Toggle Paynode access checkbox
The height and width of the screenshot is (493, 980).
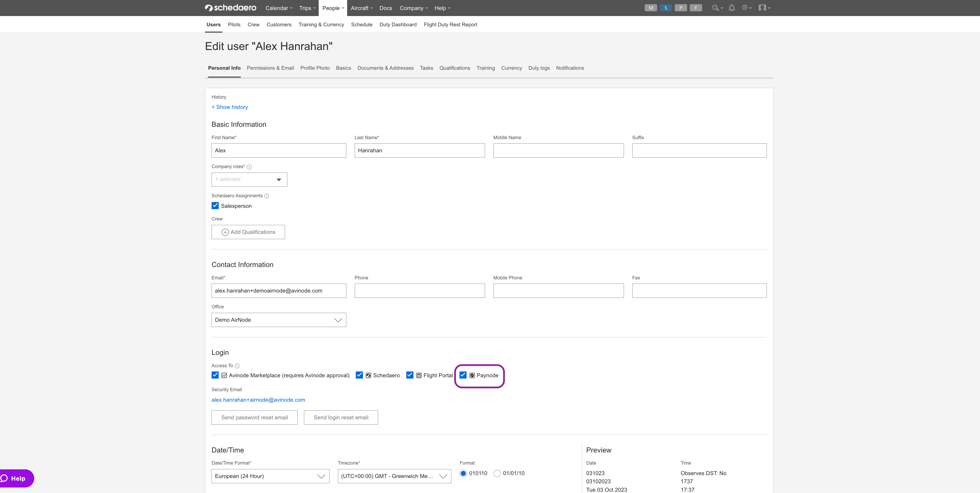pyautogui.click(x=463, y=375)
